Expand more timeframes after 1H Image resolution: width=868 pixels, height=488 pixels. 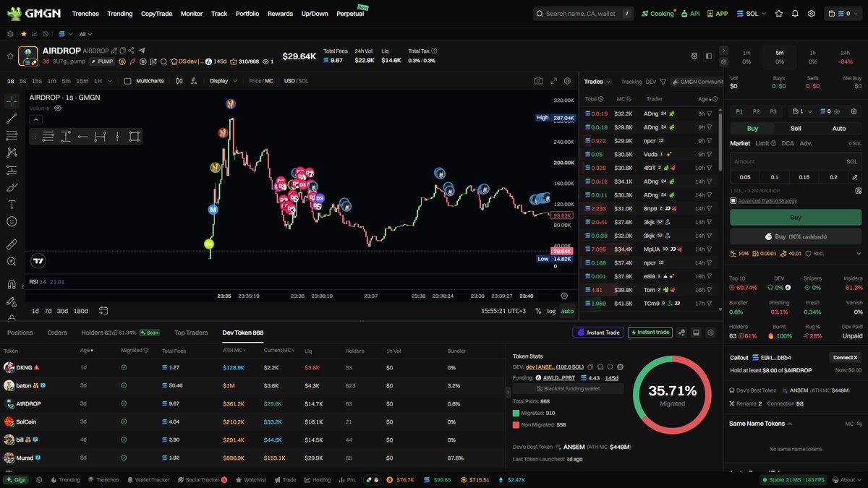pos(111,81)
